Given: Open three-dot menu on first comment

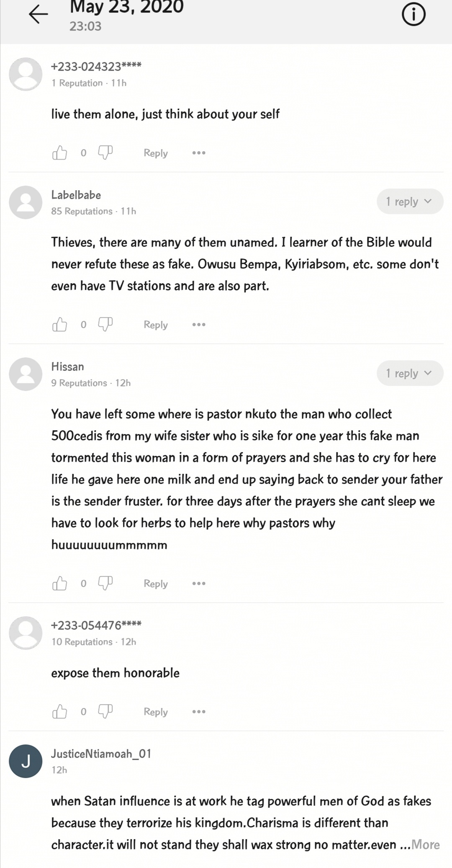Looking at the screenshot, I should click(x=199, y=153).
